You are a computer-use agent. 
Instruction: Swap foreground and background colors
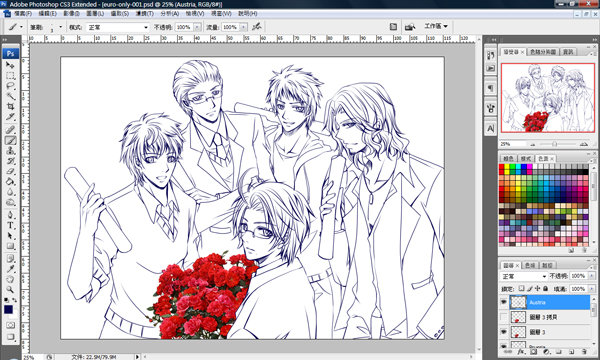pos(14,300)
